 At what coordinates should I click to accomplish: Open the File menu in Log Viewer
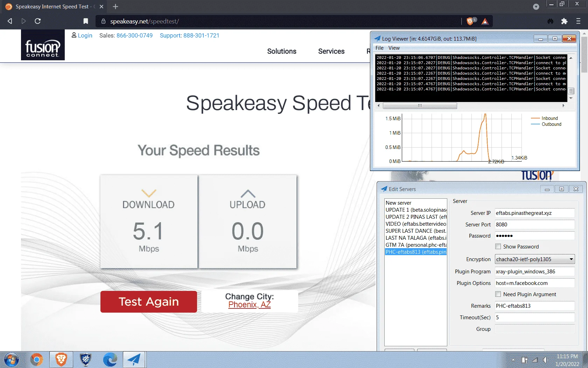pos(379,48)
